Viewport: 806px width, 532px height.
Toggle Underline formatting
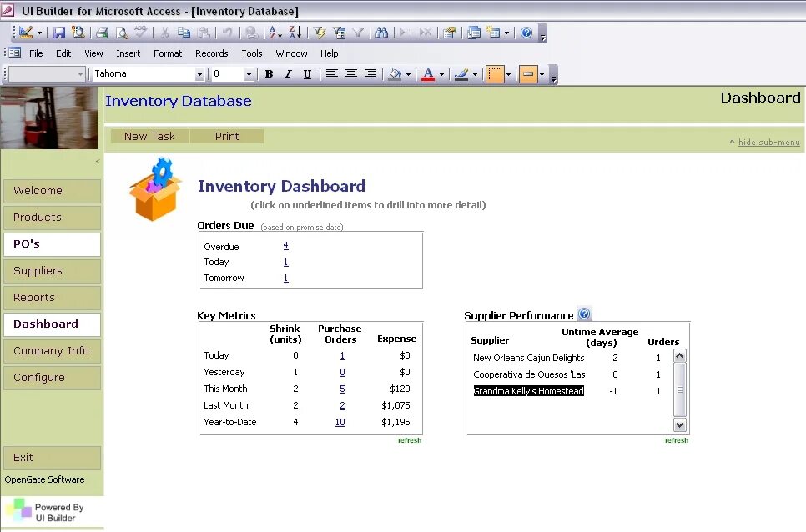pos(307,74)
